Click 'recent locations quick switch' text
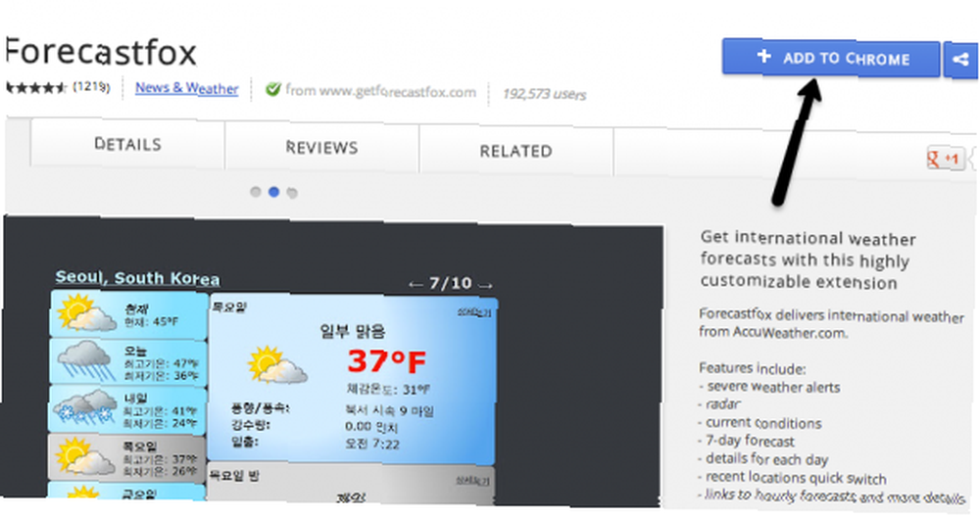 click(796, 478)
